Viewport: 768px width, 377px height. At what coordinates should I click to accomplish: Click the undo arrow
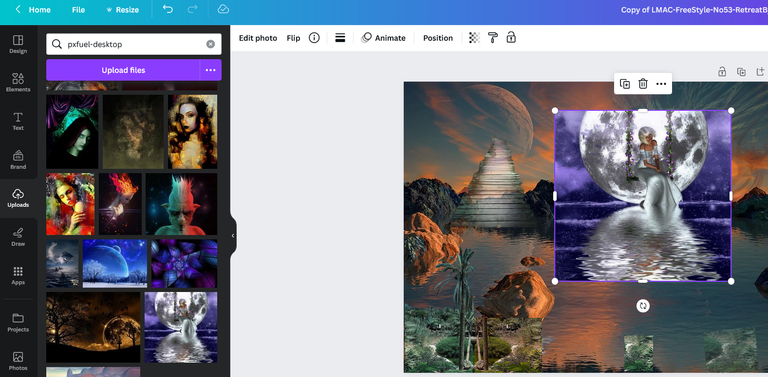coord(168,9)
